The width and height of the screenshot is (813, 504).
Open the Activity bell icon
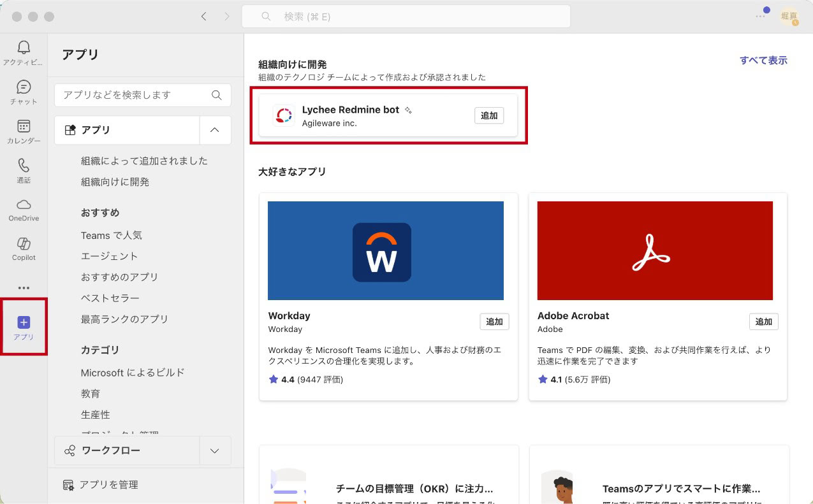click(24, 48)
